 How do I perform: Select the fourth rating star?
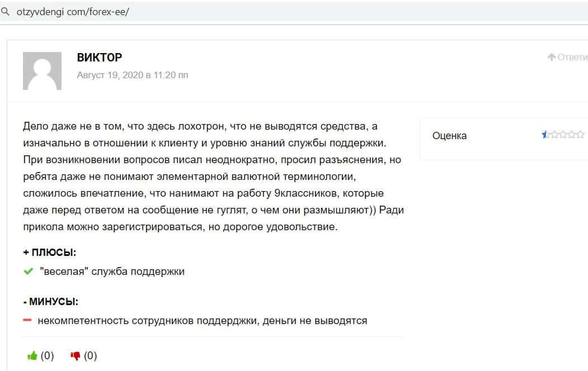pos(572,135)
